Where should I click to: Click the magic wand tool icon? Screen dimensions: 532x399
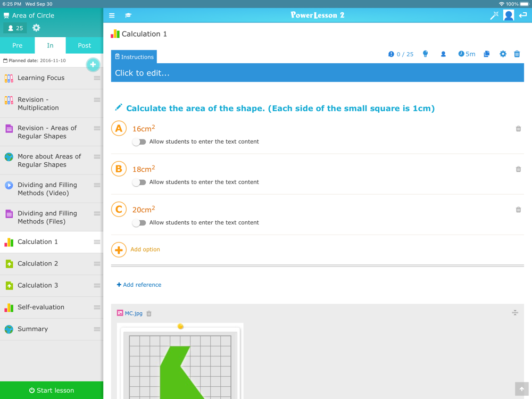494,15
